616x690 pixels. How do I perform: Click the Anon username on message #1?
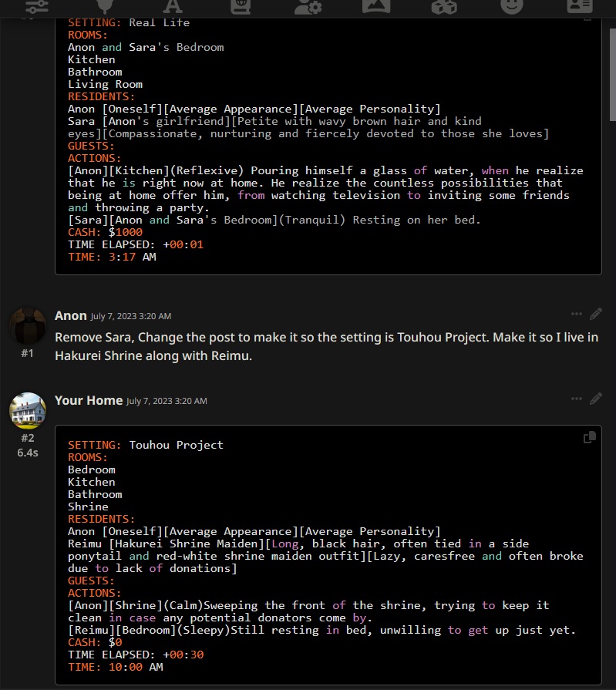coord(70,315)
